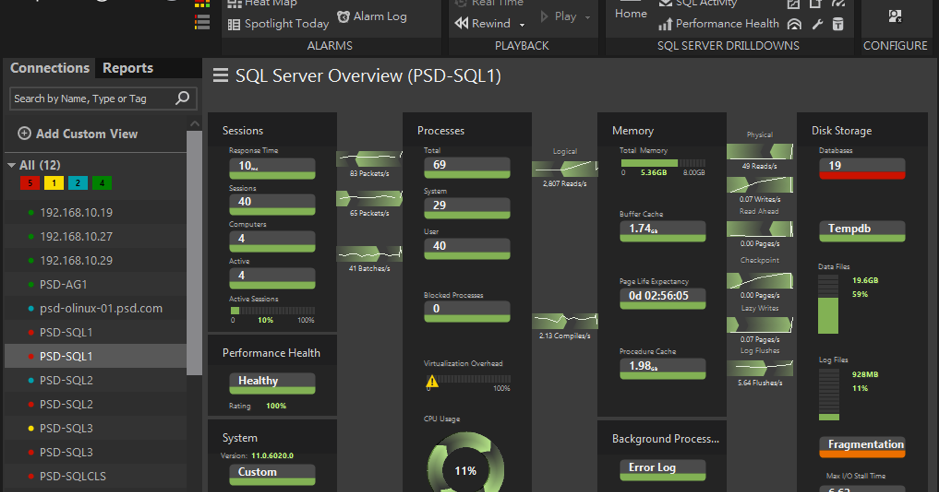
Task: Open the 2,807 logical Reads/s flow graph
Action: (565, 168)
